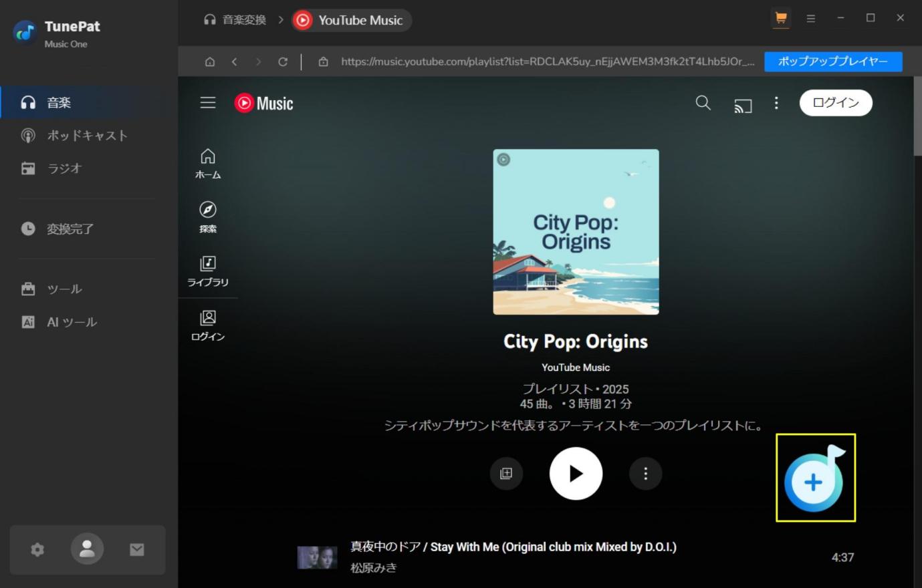Click the 45 曲 3 時間 21 分 info line
The width and height of the screenshot is (922, 588).
(576, 404)
